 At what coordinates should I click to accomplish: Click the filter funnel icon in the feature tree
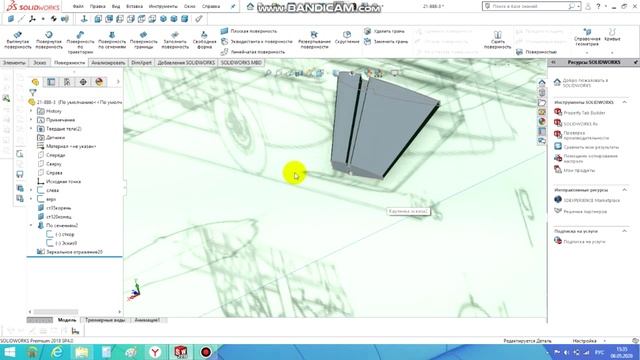coord(32,93)
